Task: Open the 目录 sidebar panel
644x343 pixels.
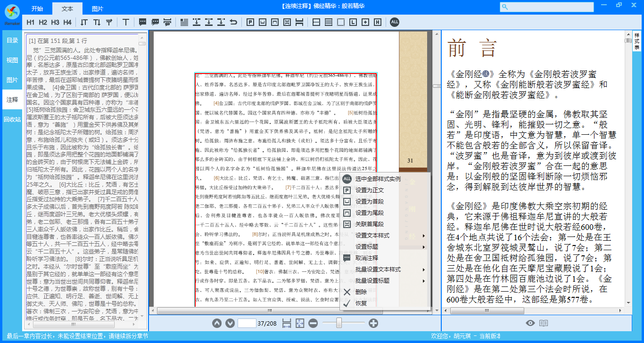Action: coord(12,41)
